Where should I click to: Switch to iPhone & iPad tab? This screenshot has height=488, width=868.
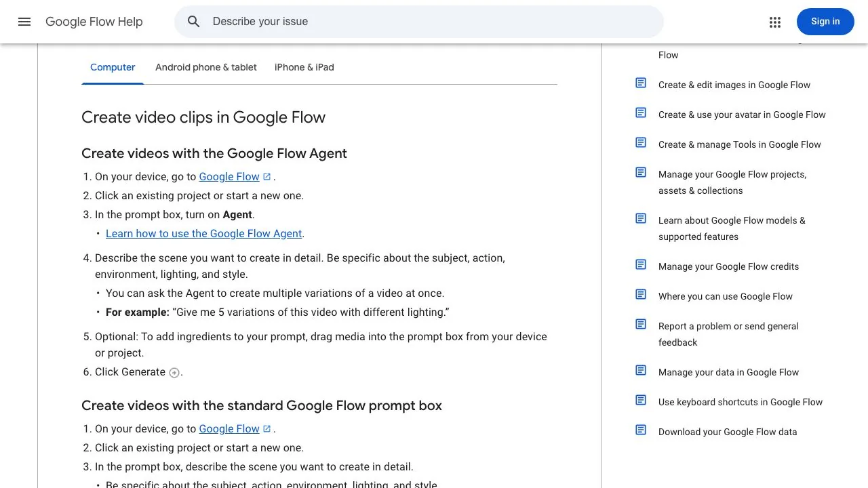[x=304, y=67]
